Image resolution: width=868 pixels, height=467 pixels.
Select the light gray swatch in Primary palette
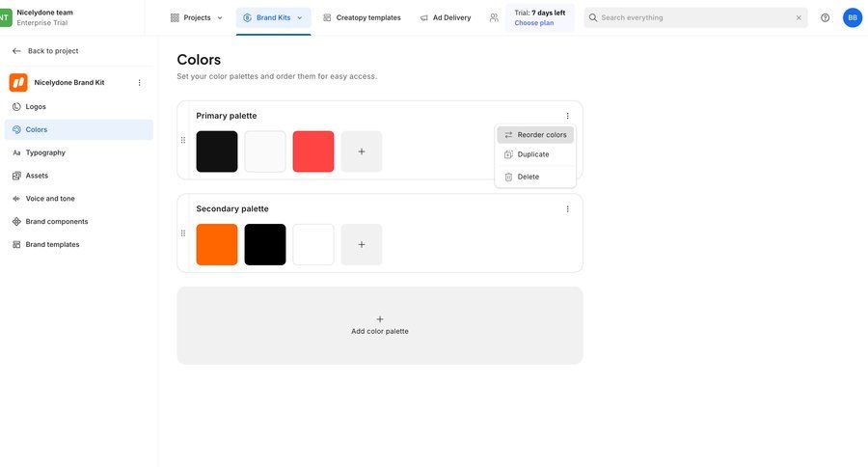tap(265, 151)
